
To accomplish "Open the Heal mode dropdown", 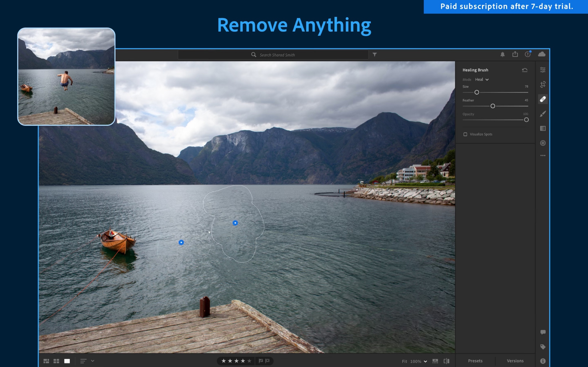I will coord(482,79).
